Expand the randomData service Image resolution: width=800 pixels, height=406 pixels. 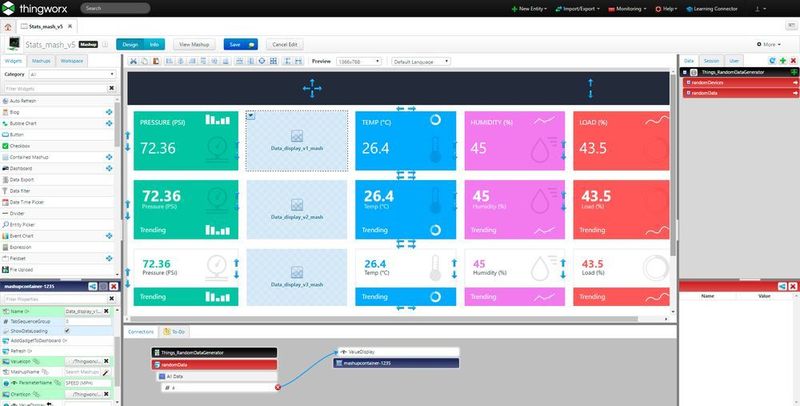(688, 93)
